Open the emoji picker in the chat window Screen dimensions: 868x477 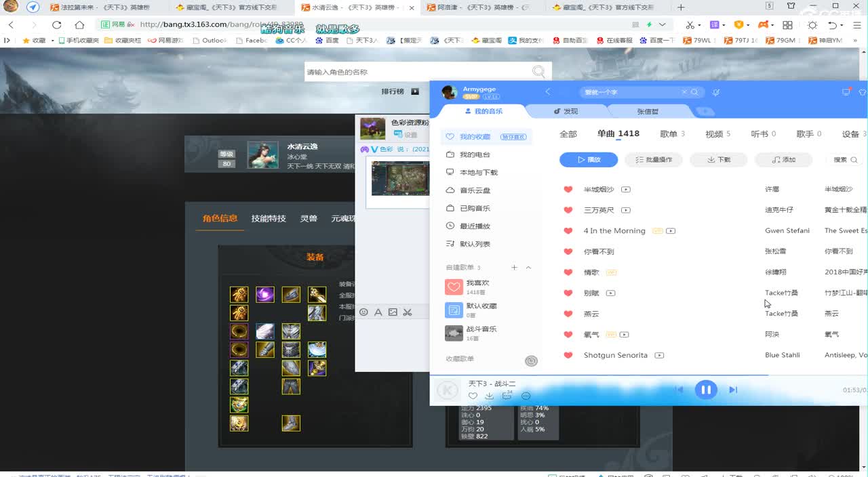(363, 312)
